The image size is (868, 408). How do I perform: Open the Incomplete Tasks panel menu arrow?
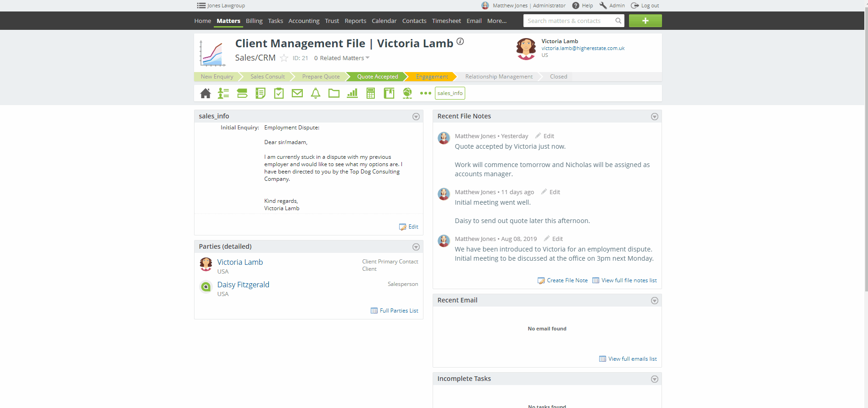coord(654,379)
